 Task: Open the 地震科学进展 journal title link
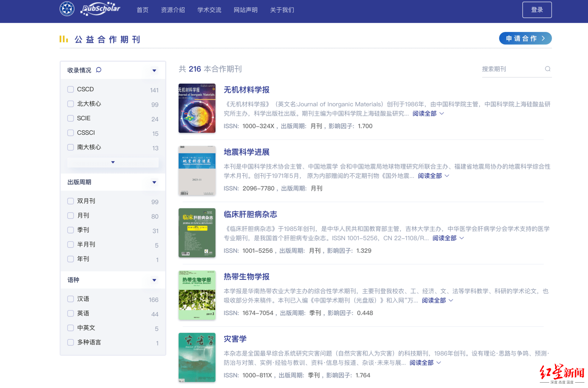[247, 152]
